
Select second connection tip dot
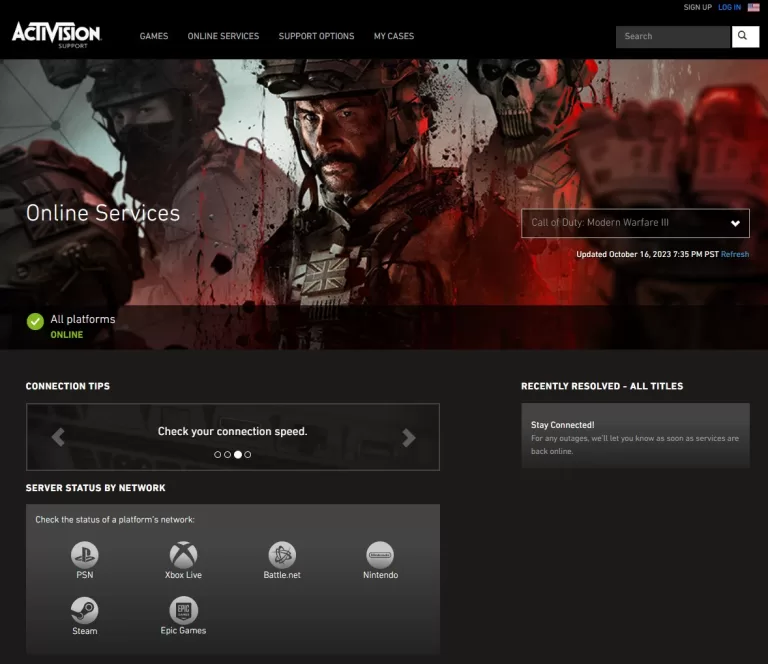tap(227, 454)
